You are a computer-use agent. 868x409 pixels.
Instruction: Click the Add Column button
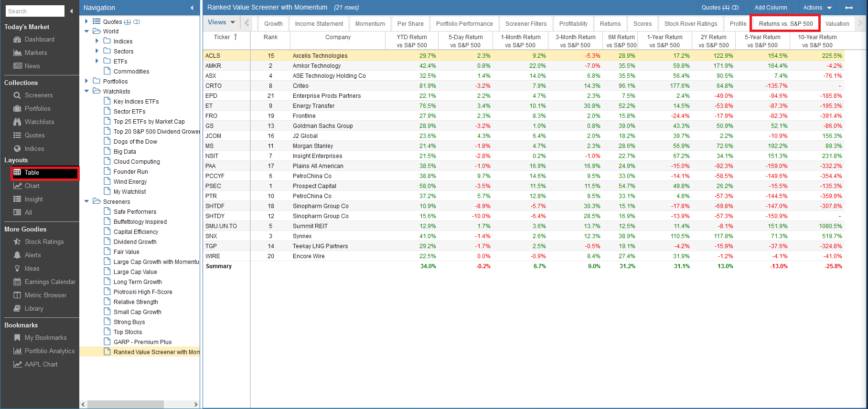pos(771,8)
